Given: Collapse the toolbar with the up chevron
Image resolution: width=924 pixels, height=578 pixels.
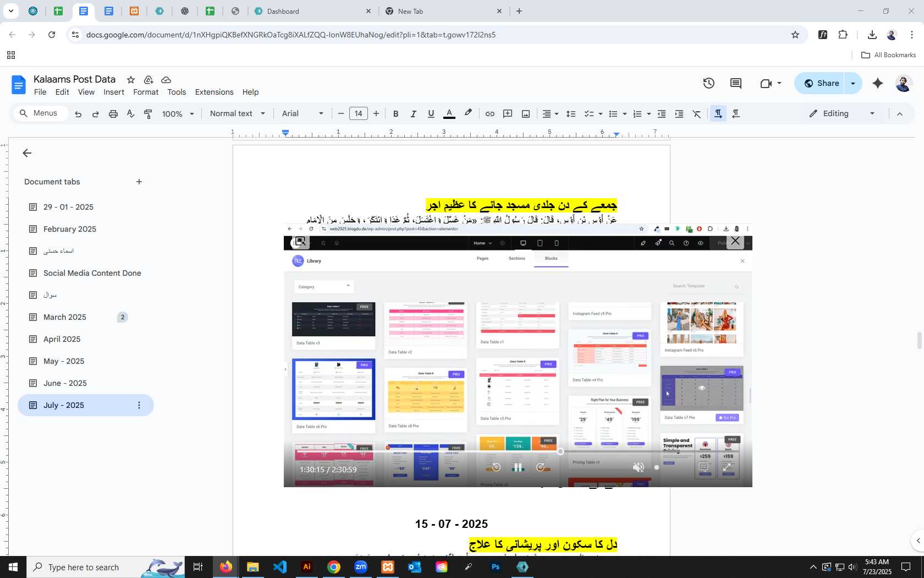Looking at the screenshot, I should [x=900, y=114].
